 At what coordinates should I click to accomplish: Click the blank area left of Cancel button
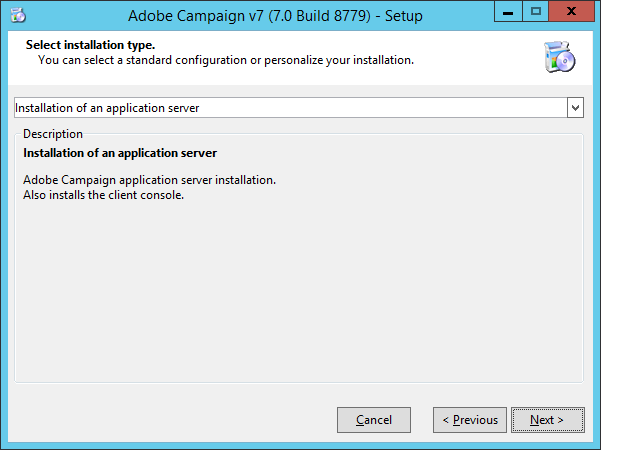click(x=171, y=420)
